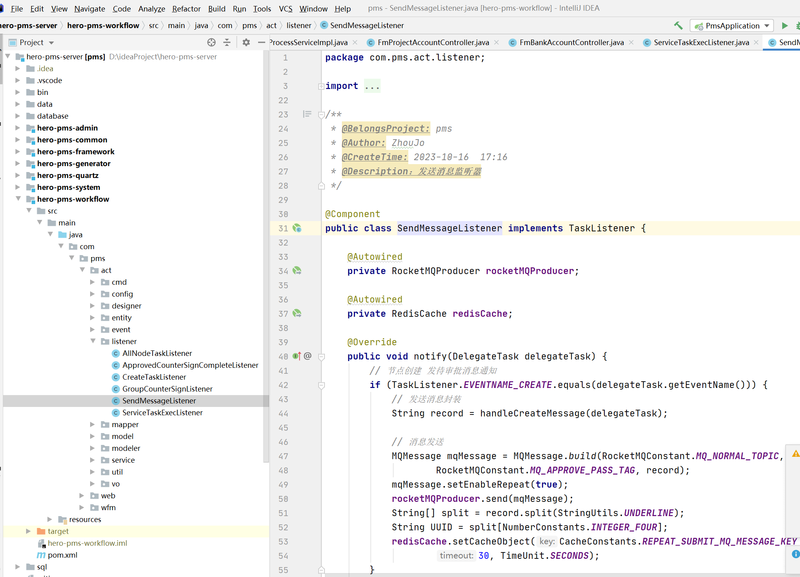Toggle fold marker at the notify method line

click(321, 357)
